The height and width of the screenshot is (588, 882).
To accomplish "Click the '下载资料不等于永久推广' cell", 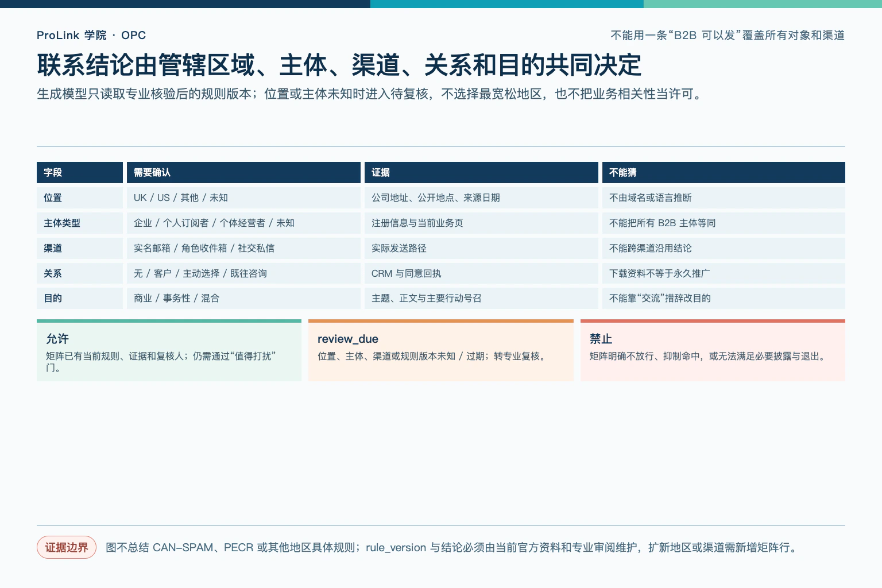I will (x=724, y=273).
